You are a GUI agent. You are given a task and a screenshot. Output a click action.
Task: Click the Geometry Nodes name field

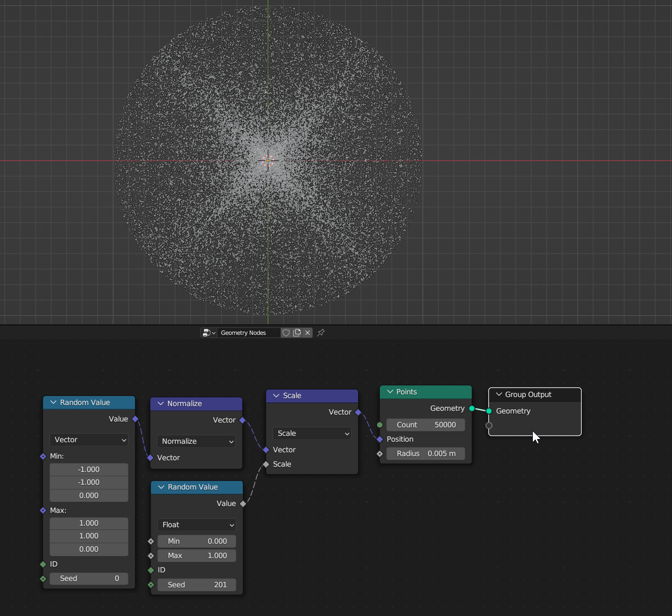click(x=249, y=333)
